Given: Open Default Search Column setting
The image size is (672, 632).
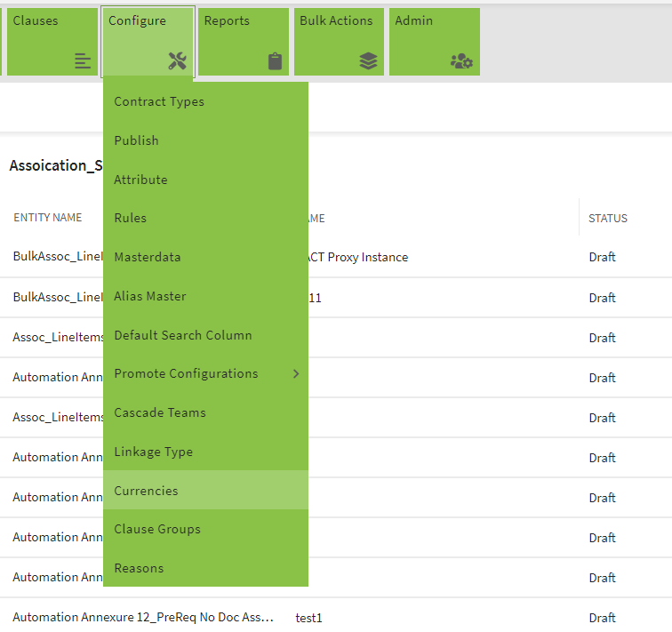Looking at the screenshot, I should tap(182, 335).
